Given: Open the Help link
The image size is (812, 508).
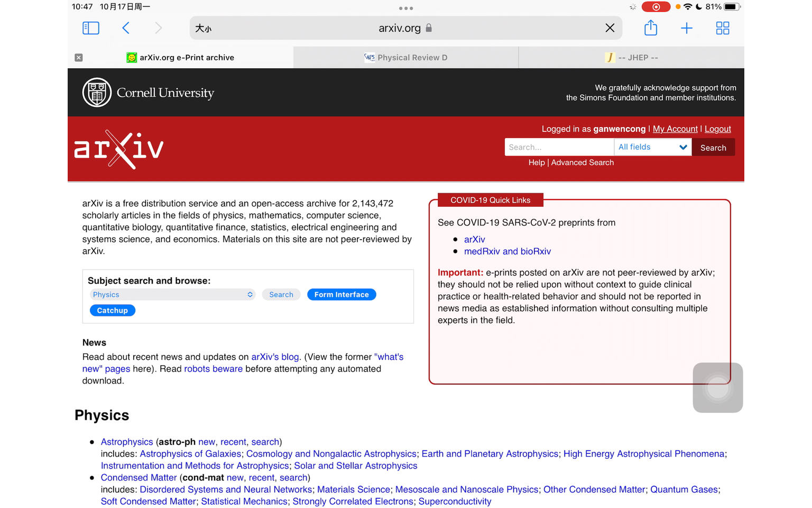Looking at the screenshot, I should (537, 162).
